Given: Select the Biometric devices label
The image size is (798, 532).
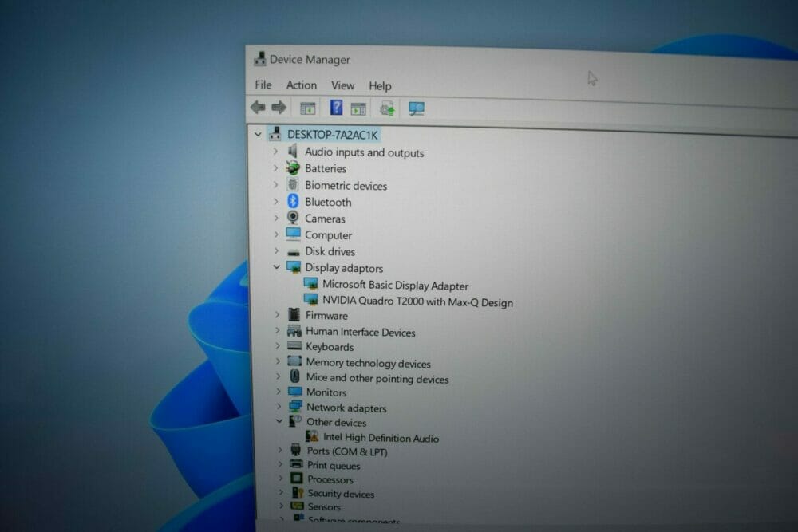Looking at the screenshot, I should pos(346,186).
